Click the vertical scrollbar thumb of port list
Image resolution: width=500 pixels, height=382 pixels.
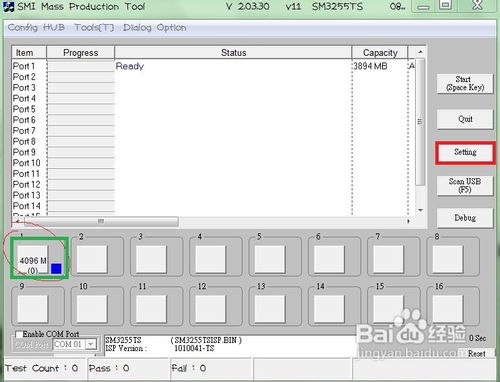420,122
